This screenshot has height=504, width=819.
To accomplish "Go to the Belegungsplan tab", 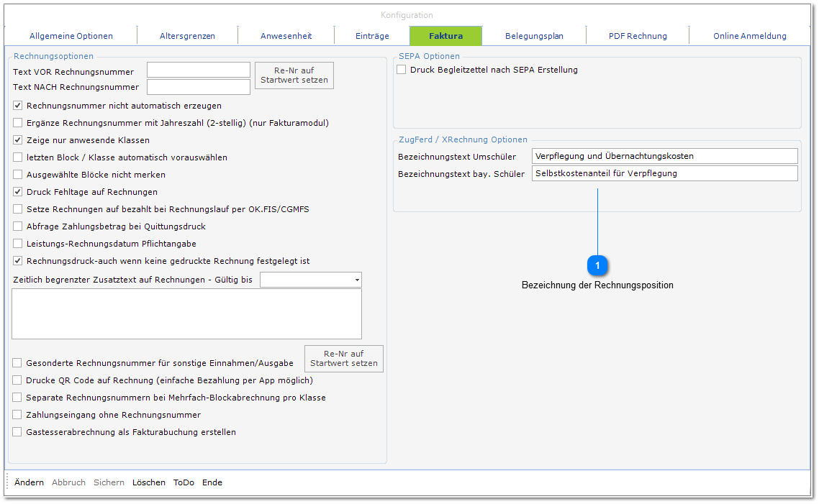I will (x=534, y=36).
